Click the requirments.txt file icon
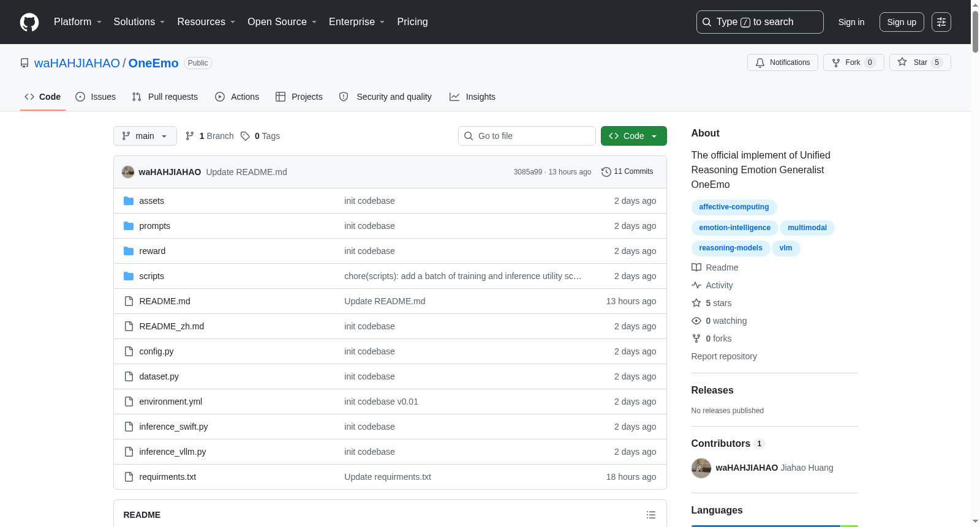The height and width of the screenshot is (527, 980). pos(129,477)
